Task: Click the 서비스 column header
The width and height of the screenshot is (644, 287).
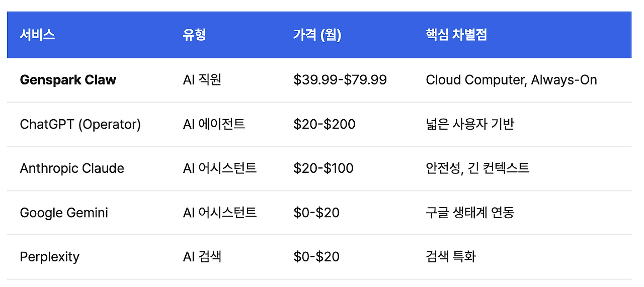Action: (x=37, y=35)
